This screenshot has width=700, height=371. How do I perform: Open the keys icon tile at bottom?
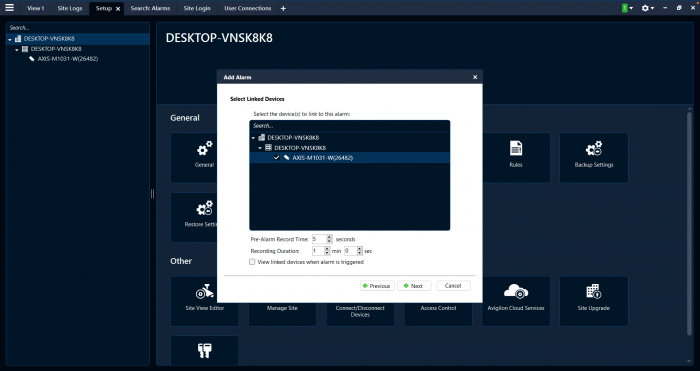pyautogui.click(x=204, y=350)
